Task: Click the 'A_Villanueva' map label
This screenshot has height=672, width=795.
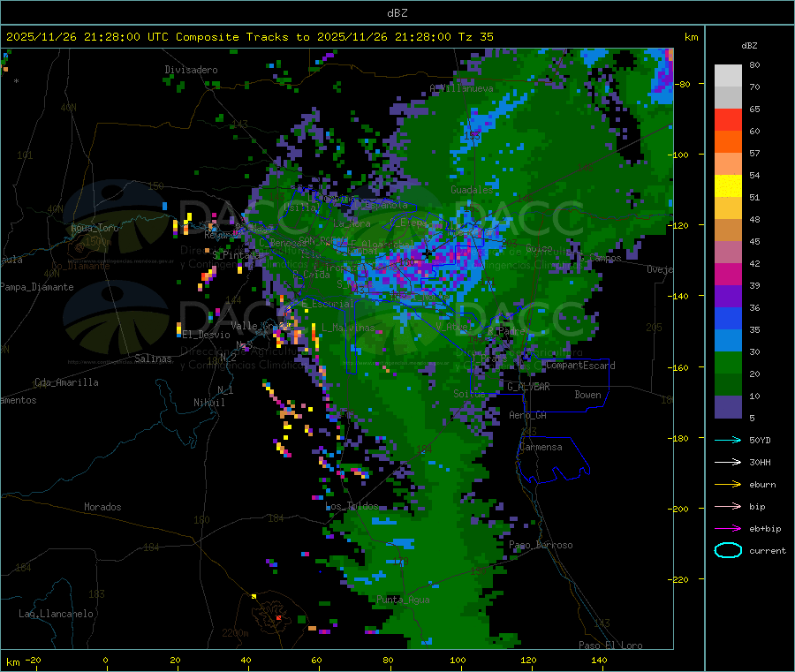Action: [461, 88]
